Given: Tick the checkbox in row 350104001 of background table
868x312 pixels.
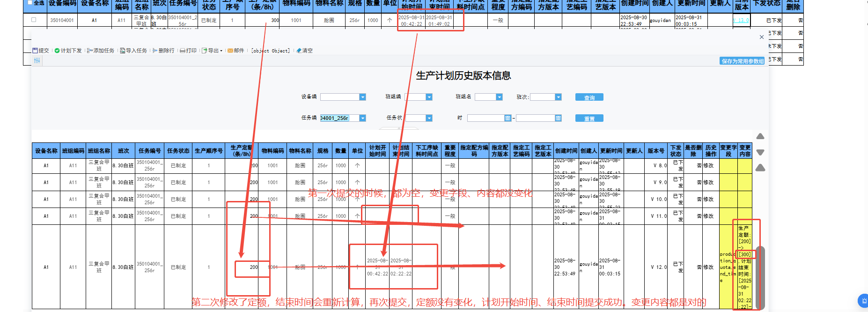Looking at the screenshot, I should pyautogui.click(x=34, y=20).
